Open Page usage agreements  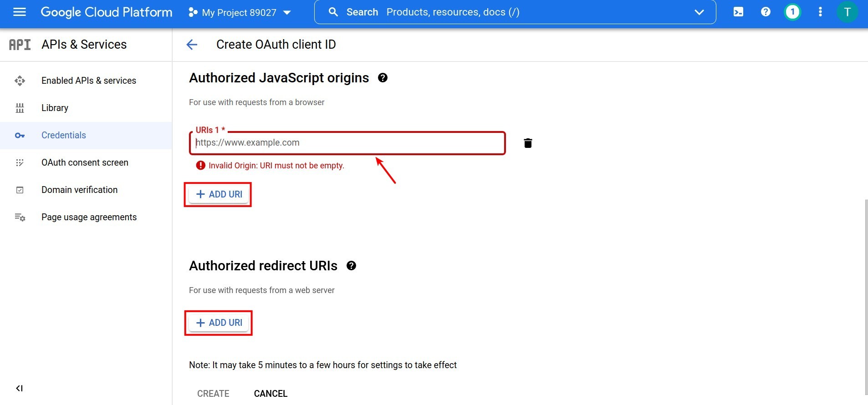[86, 217]
